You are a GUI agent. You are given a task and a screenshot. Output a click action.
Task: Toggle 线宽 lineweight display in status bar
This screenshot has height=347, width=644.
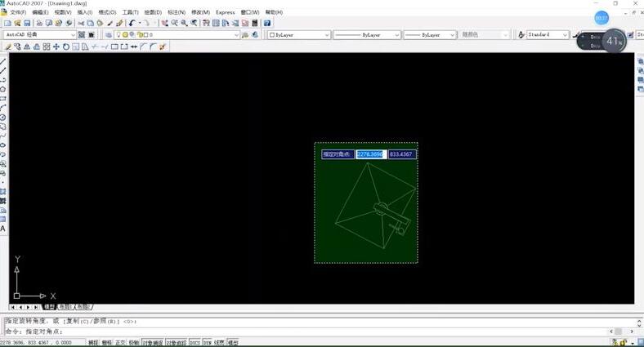[x=219, y=342]
